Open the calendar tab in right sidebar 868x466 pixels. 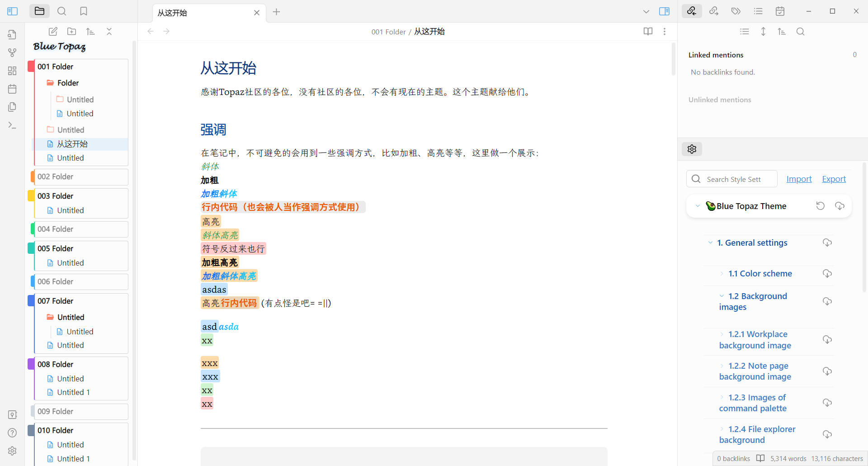pyautogui.click(x=780, y=11)
